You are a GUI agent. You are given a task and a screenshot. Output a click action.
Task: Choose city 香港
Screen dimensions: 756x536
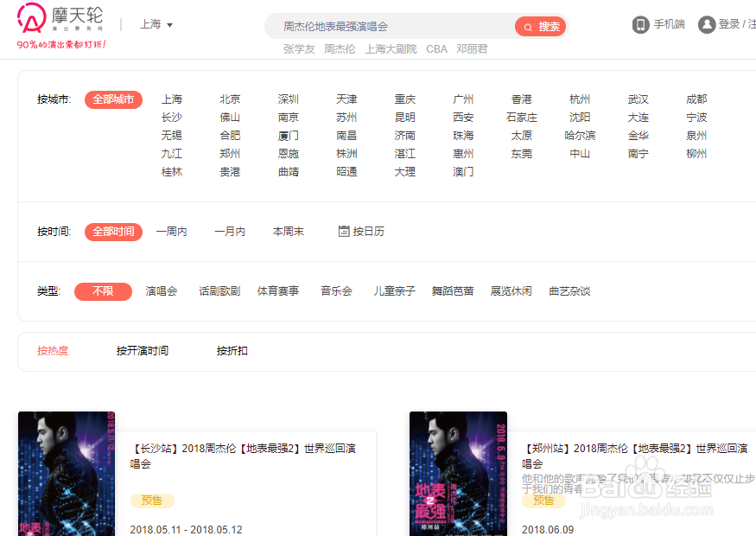pos(522,99)
